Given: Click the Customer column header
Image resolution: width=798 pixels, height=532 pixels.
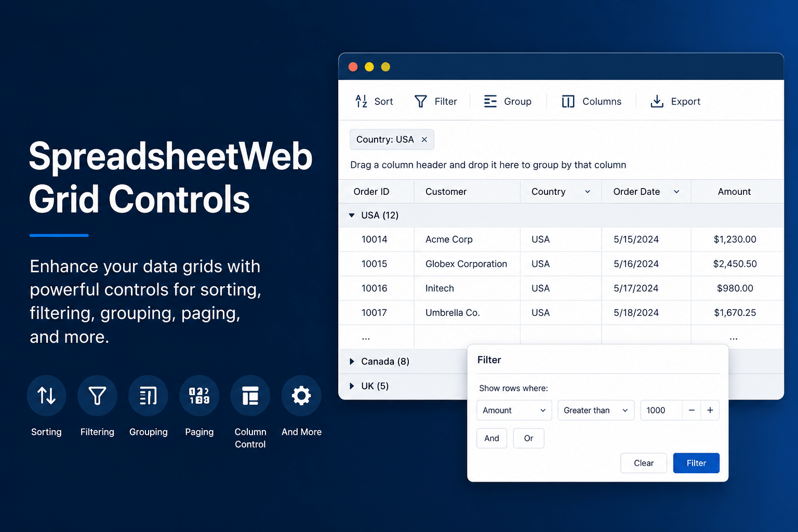Looking at the screenshot, I should click(467, 192).
